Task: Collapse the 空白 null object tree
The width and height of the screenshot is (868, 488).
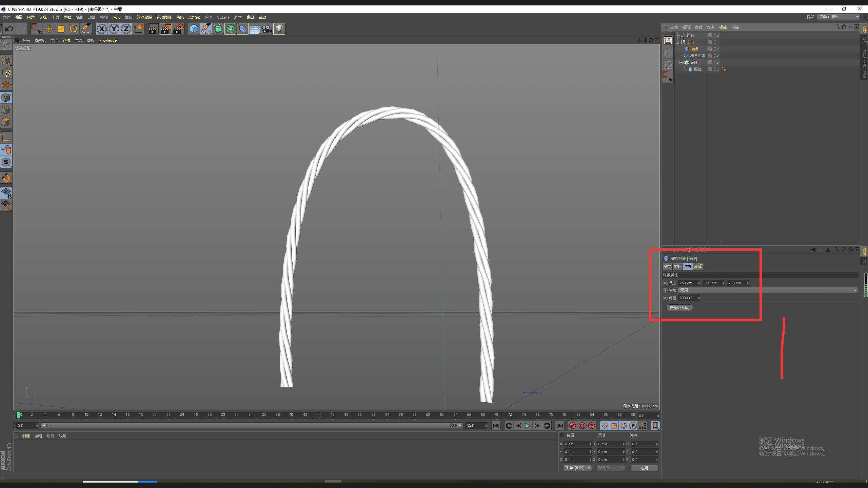Action: (677, 42)
